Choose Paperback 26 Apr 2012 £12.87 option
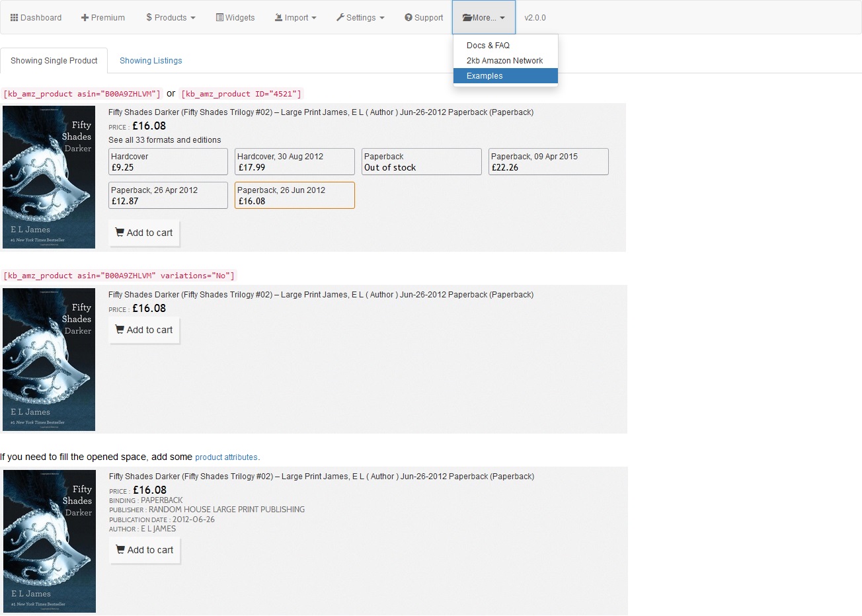Image resolution: width=862 pixels, height=616 pixels. click(168, 196)
